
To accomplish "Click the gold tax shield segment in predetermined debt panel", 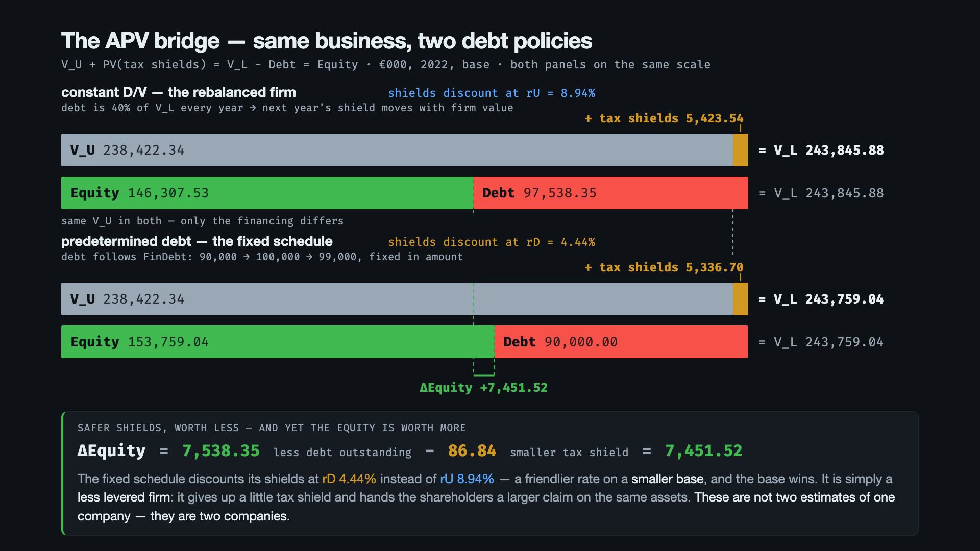I will (741, 299).
